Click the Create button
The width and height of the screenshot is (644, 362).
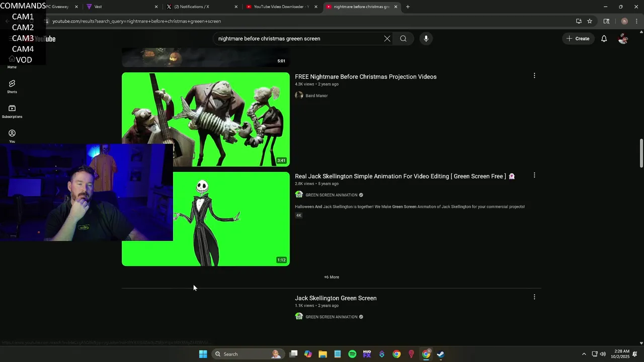578,39
